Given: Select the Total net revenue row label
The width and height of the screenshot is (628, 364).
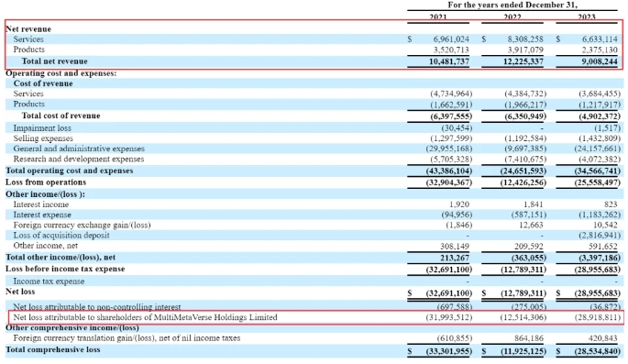Looking at the screenshot, I should (x=54, y=61).
